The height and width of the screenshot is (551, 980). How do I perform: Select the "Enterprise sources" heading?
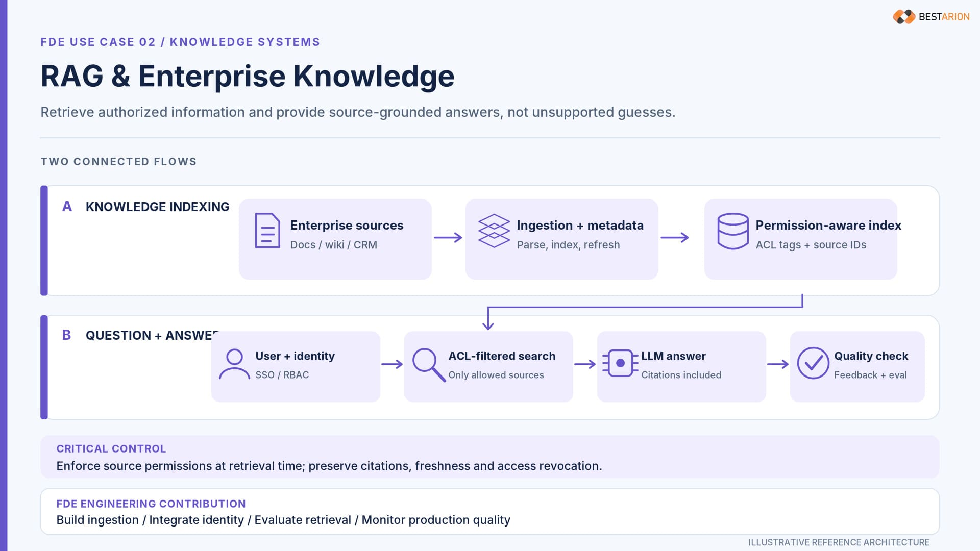[x=347, y=225]
